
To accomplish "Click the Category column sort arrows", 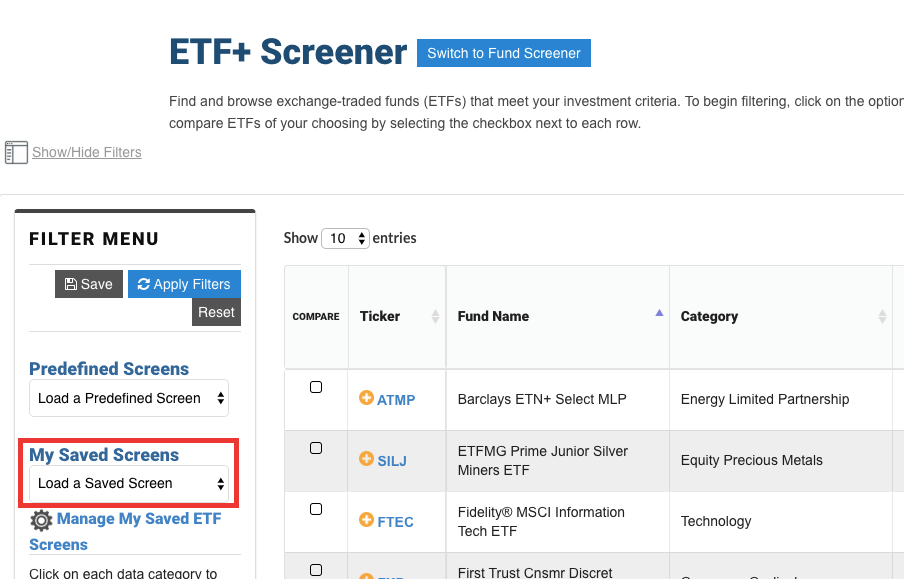I will (x=882, y=316).
